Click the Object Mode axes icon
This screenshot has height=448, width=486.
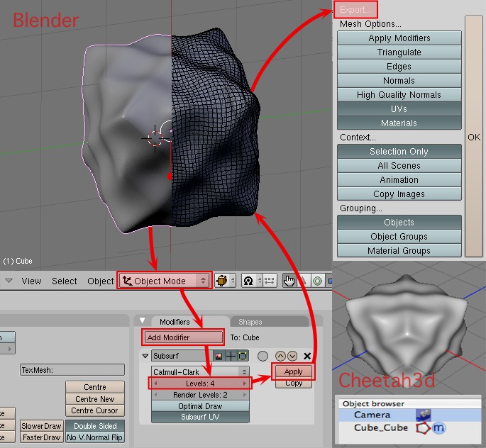[x=127, y=281]
